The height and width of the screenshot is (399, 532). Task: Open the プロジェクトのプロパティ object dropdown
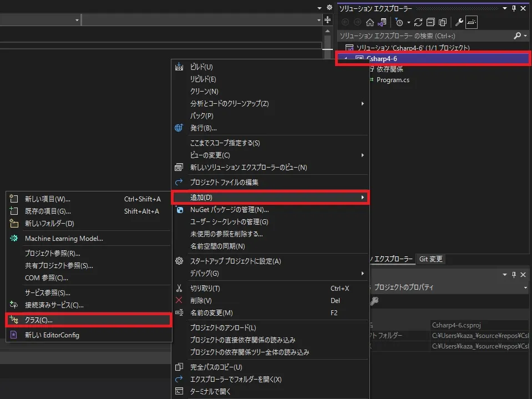point(525,287)
